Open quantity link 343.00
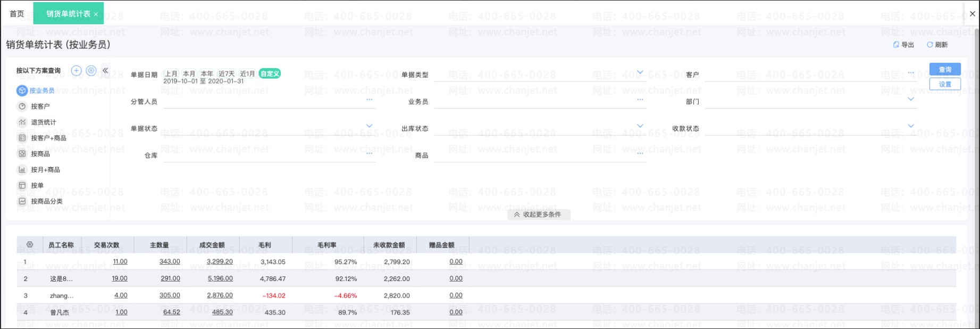Screen dimensions: 980x329 pos(170,262)
